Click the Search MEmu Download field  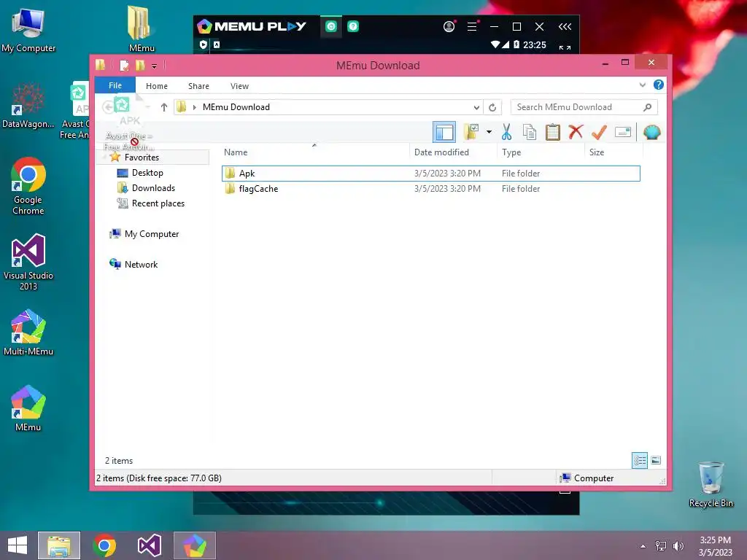click(x=584, y=107)
